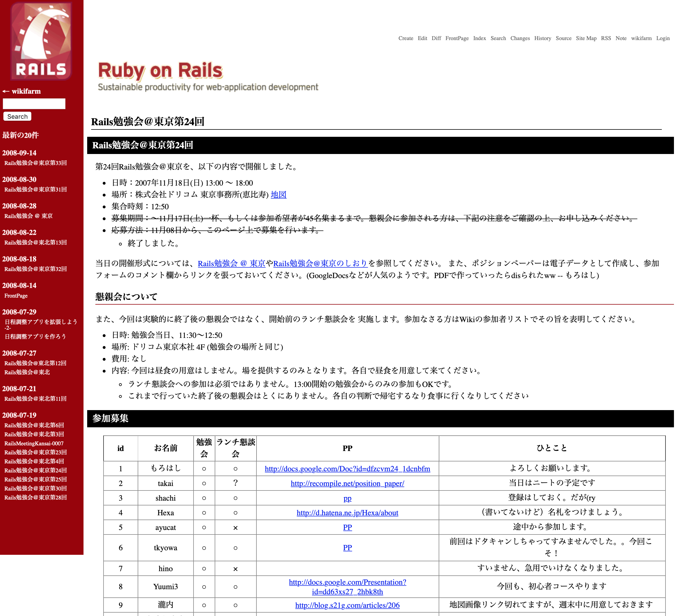
Task: Select the ランチ懇談会 column header
Action: coord(236,448)
